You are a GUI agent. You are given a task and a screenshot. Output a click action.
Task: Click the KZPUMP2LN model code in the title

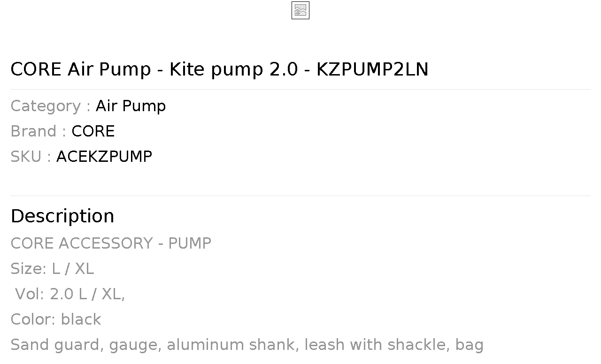(x=372, y=69)
